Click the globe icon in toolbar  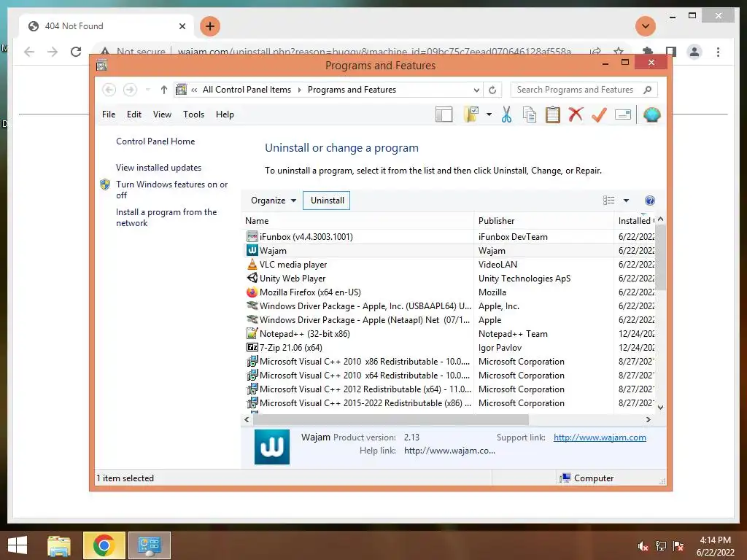[651, 114]
